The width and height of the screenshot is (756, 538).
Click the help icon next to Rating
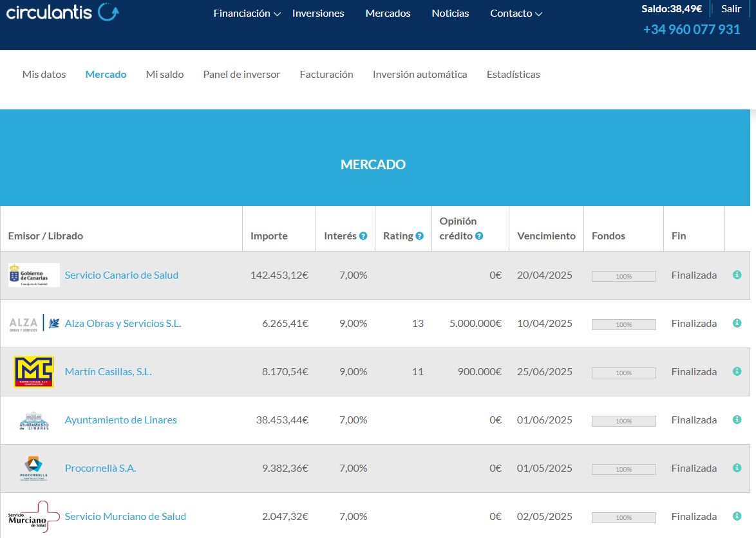(x=420, y=236)
